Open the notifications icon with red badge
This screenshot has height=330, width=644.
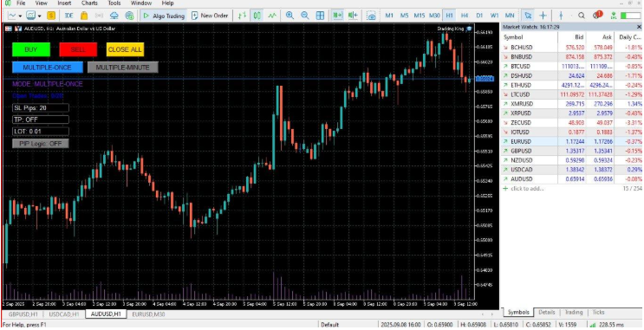tap(597, 16)
